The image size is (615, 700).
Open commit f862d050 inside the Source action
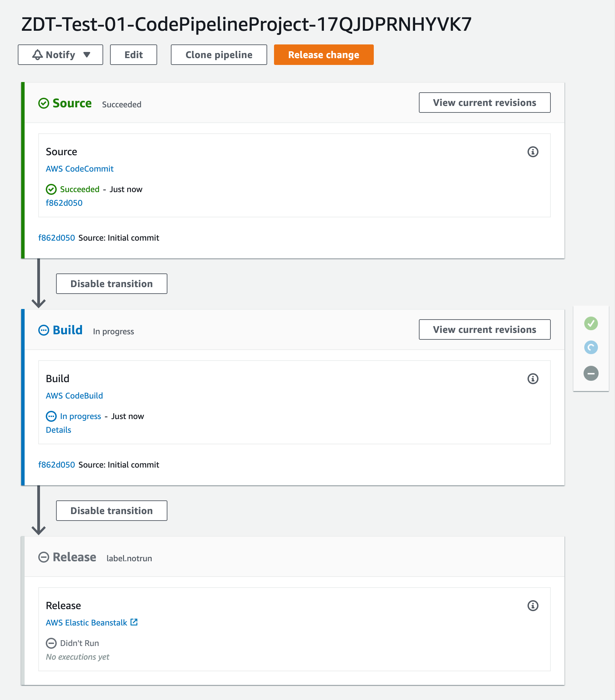pos(64,203)
